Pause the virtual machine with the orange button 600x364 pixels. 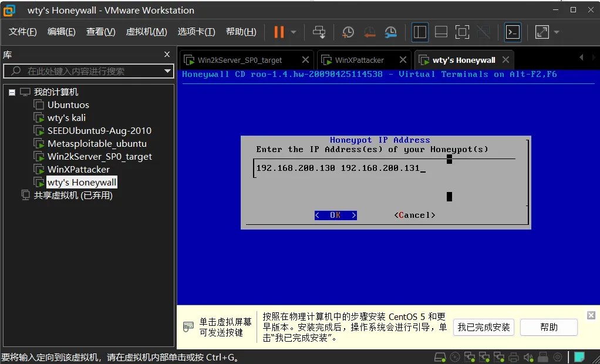(279, 32)
